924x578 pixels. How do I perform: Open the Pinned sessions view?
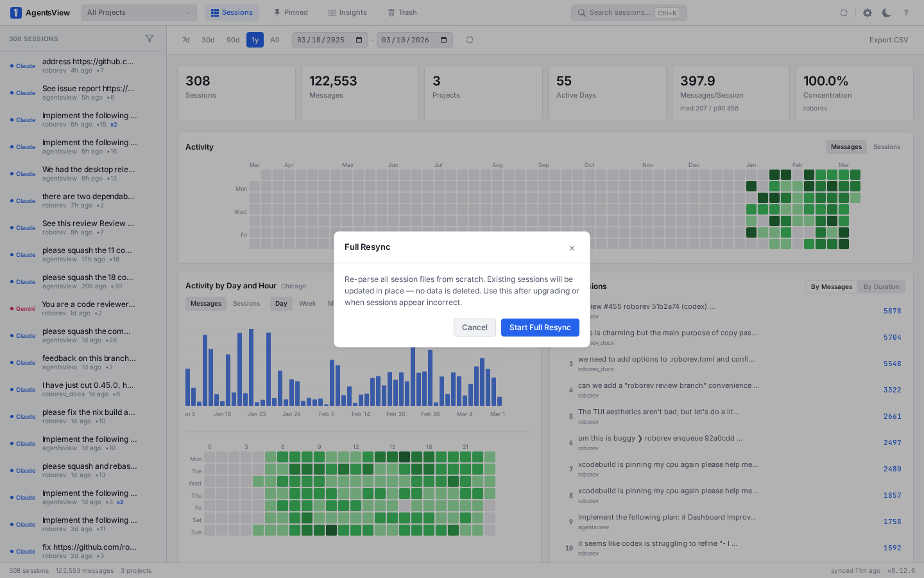pyautogui.click(x=290, y=12)
